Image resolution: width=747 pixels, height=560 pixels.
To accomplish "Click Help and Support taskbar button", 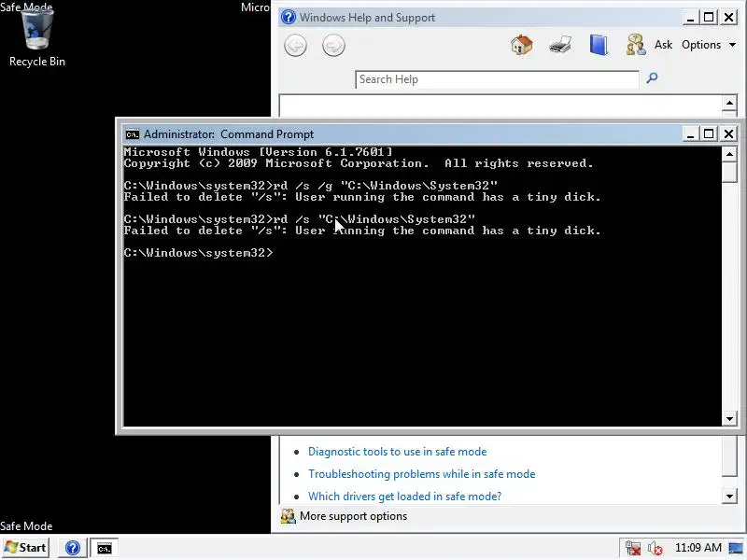I will pos(73,548).
